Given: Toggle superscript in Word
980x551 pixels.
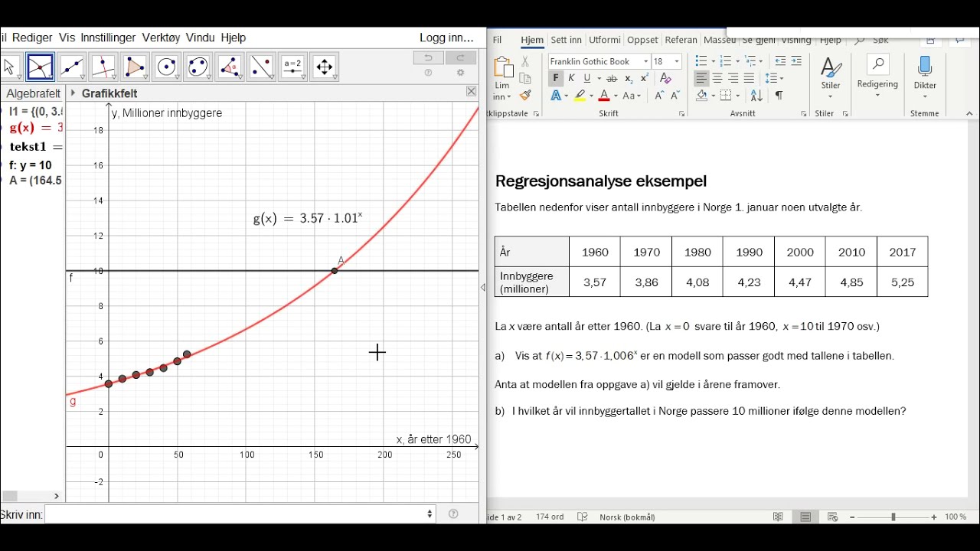Looking at the screenshot, I should (x=645, y=79).
